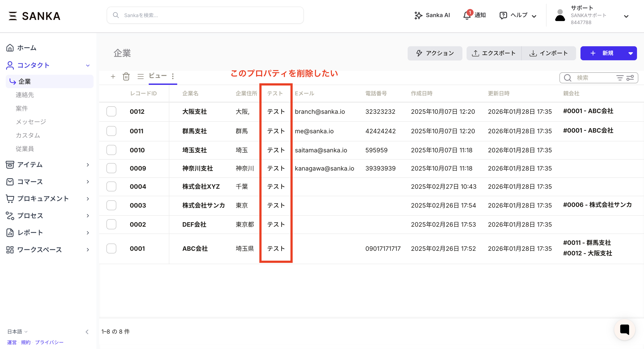Click the trash delete icon in view toolbar

126,77
